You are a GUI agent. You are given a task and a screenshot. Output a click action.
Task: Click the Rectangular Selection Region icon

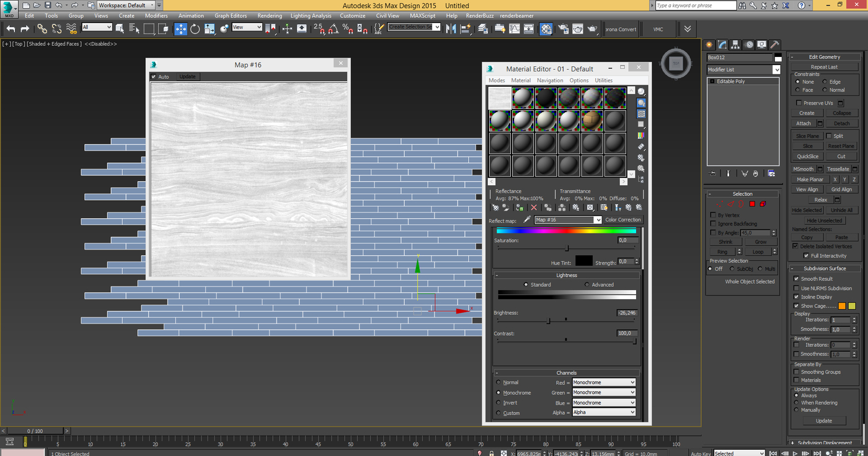pos(149,29)
